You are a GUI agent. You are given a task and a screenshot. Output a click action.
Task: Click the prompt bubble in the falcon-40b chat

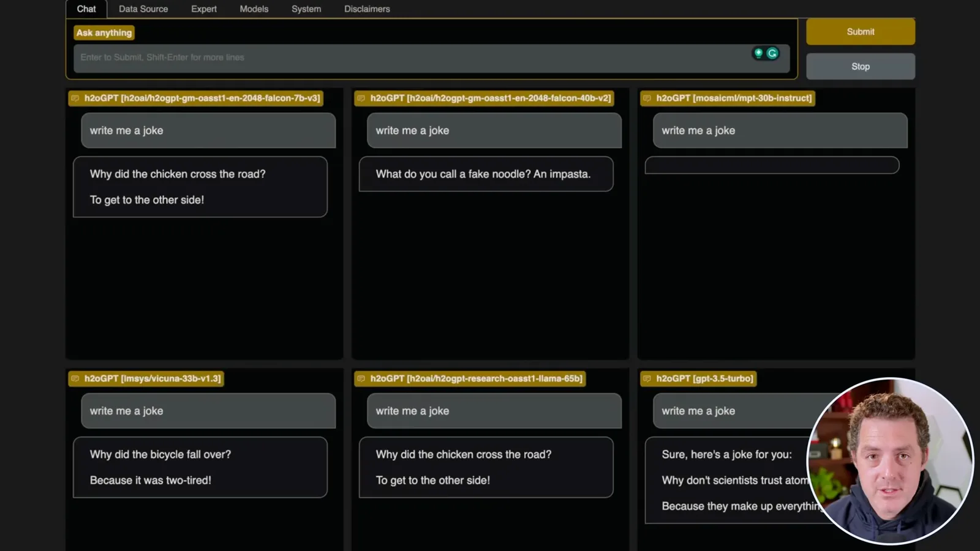coord(494,130)
